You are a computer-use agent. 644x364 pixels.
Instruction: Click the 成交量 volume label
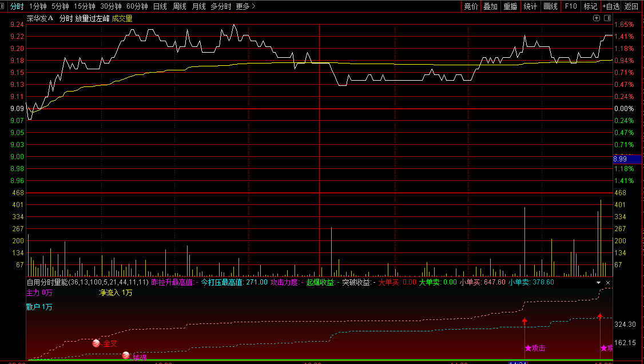click(122, 18)
